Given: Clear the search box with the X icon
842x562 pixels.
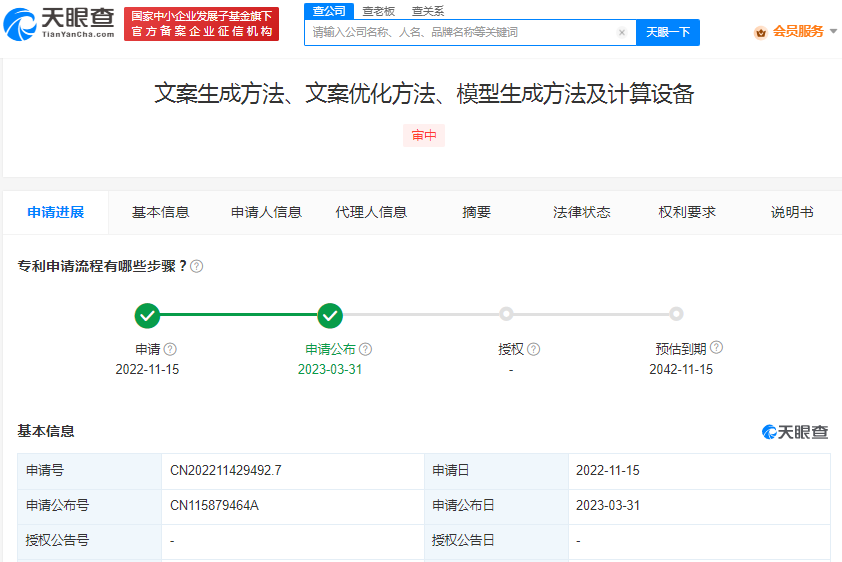Looking at the screenshot, I should coord(621,32).
